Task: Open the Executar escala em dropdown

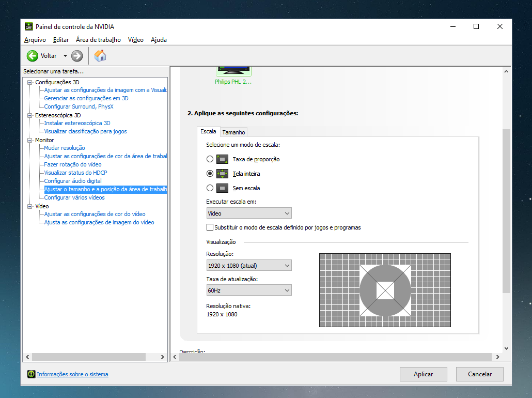Action: 248,213
